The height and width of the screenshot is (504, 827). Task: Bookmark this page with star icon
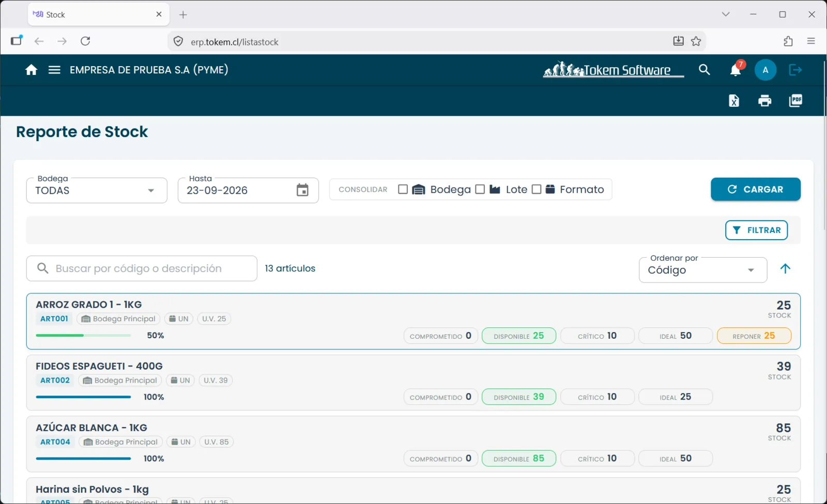[x=696, y=41]
